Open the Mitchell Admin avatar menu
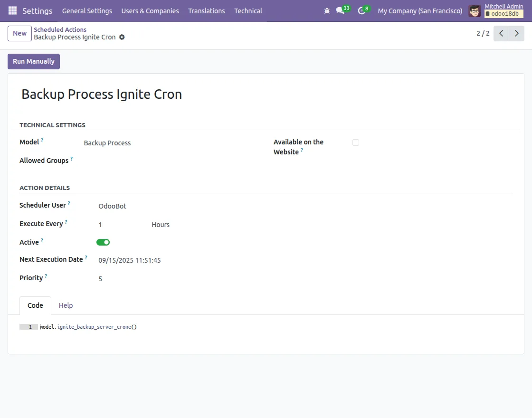Image resolution: width=532 pixels, height=418 pixels. point(475,10)
